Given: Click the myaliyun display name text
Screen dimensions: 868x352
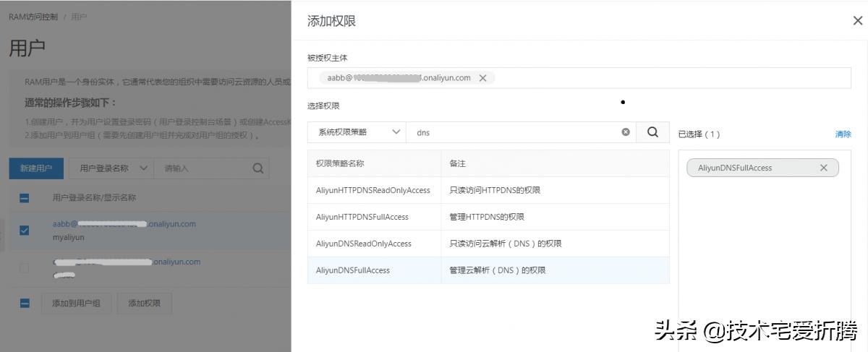Looking at the screenshot, I should pyautogui.click(x=68, y=236).
